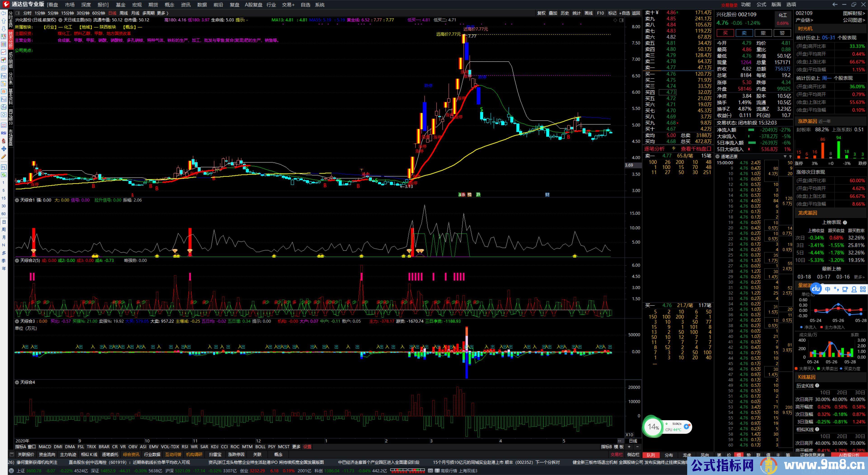Switch chart period to 60分钟

coord(99,13)
